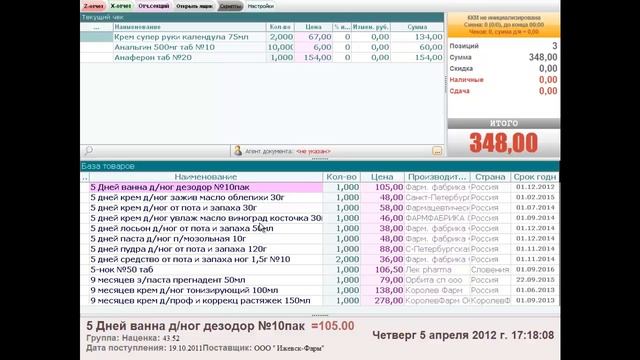Click manufacturer 'Lek pharma' cell

tap(437, 269)
